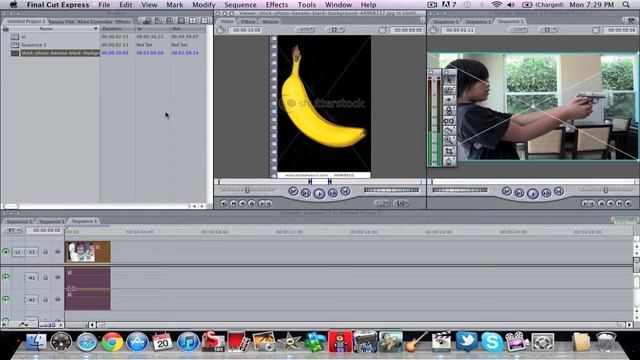Play the clip in the Viewer
The width and height of the screenshot is (640, 360).
pyautogui.click(x=319, y=193)
